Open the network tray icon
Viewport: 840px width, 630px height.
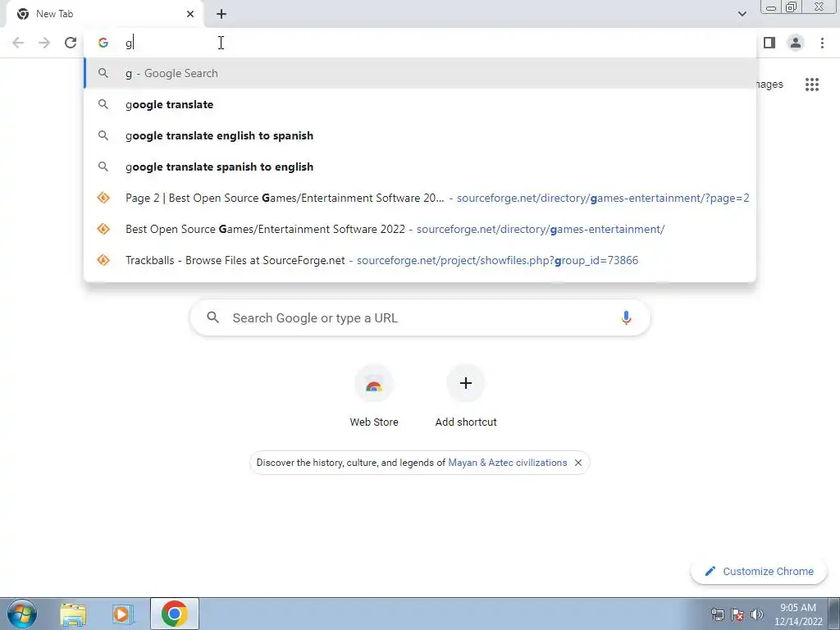(x=717, y=614)
